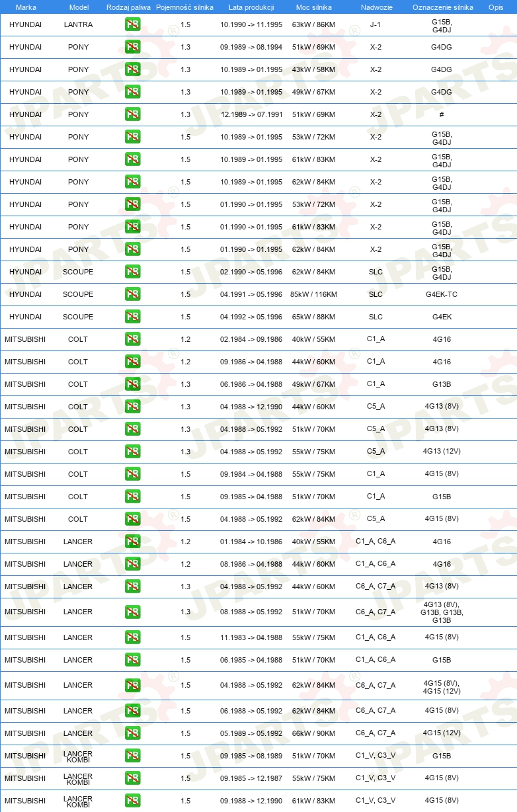This screenshot has width=517, height=812.
Task: Click the 63kW / 86KM power cell
Action: (314, 25)
